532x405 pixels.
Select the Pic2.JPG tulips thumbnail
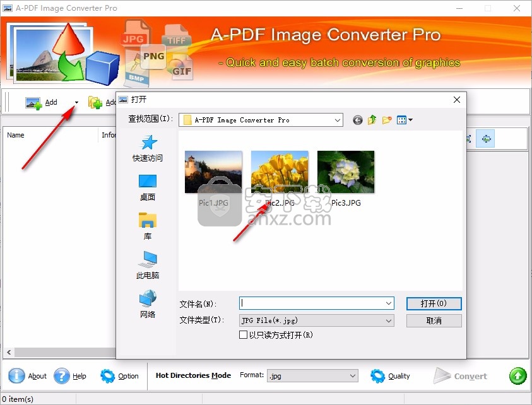point(280,172)
